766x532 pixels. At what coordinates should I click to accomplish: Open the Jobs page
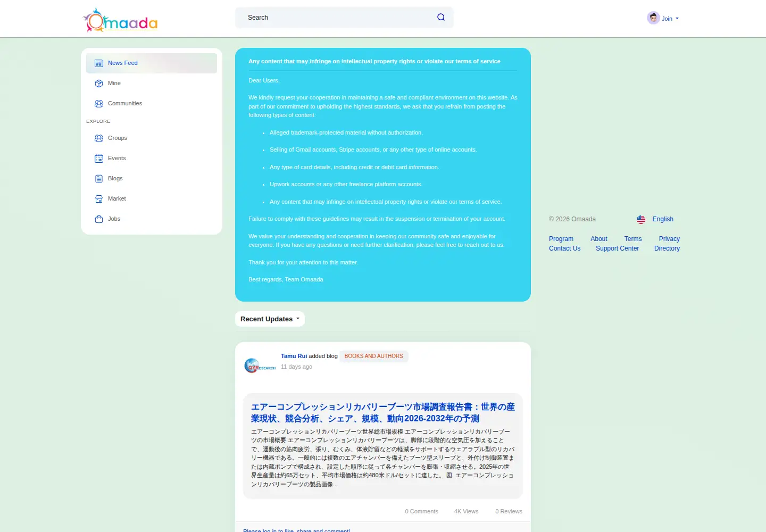coord(152,219)
